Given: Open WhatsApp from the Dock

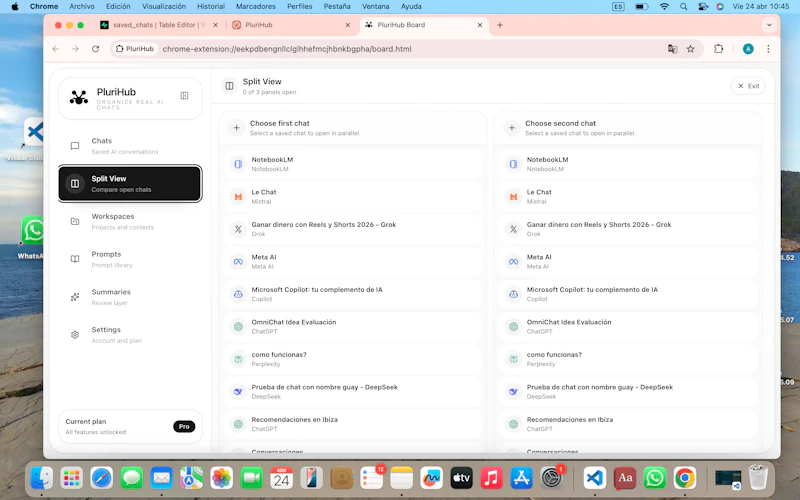Looking at the screenshot, I should pyautogui.click(x=655, y=478).
